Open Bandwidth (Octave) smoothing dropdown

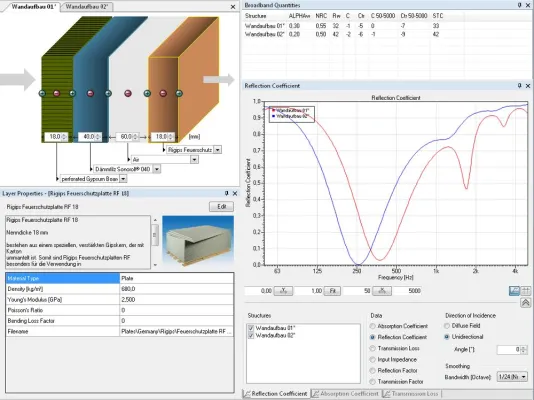pyautogui.click(x=512, y=377)
